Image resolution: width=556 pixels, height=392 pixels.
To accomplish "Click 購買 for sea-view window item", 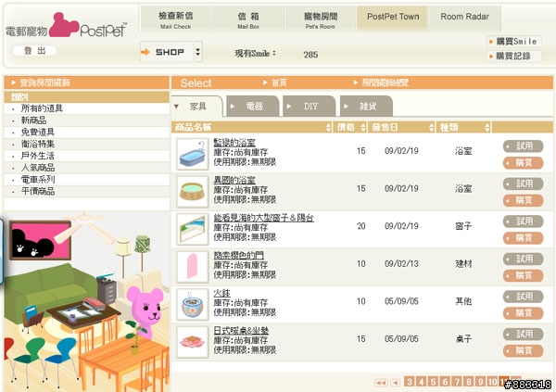I will 523,238.
